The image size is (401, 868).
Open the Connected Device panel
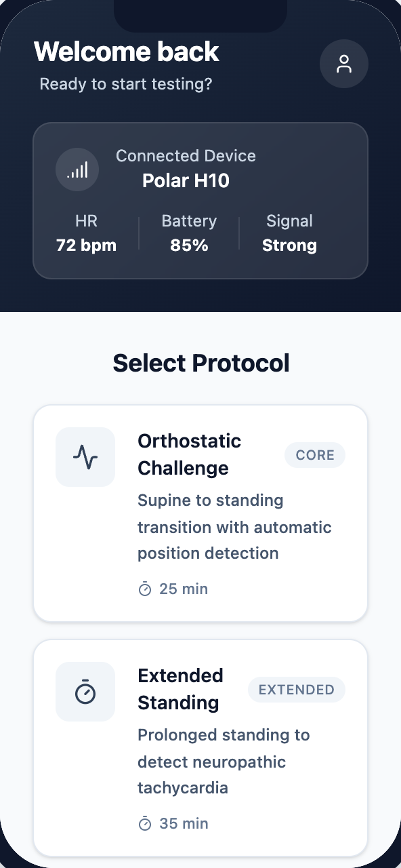click(200, 200)
